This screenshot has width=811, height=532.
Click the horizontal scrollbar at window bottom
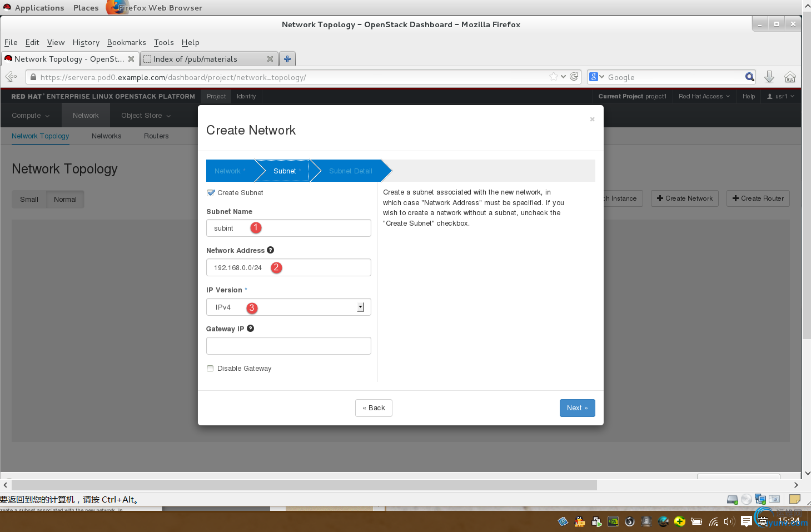click(x=304, y=485)
